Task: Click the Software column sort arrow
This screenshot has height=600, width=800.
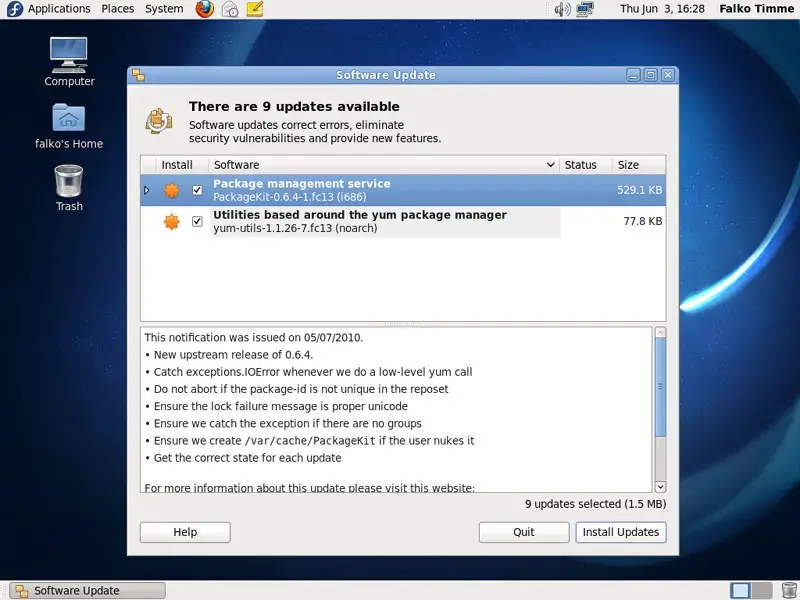Action: (551, 165)
